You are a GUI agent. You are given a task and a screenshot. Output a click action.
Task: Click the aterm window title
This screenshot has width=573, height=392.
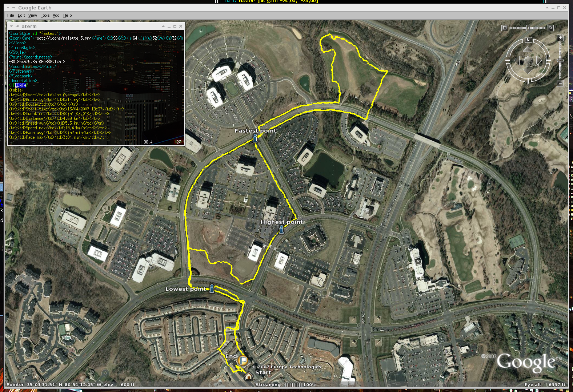29,26
